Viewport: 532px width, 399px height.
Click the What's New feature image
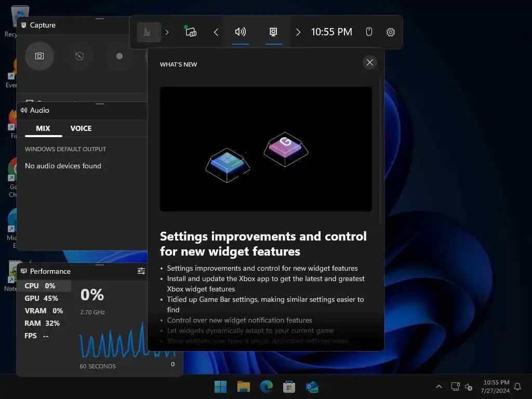click(266, 149)
